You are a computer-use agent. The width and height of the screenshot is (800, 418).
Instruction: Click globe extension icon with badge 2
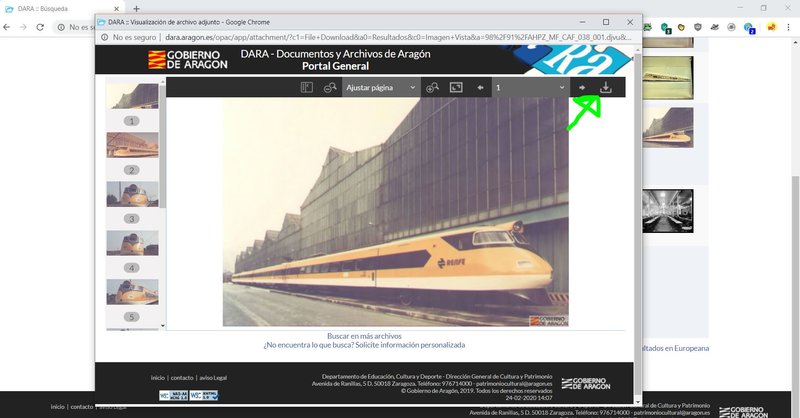pyautogui.click(x=749, y=28)
